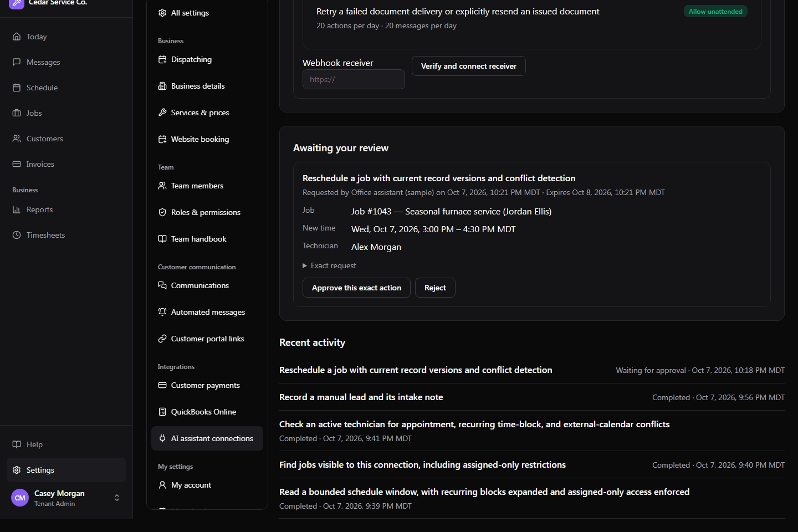Open Customer payments integration
The width and height of the screenshot is (798, 532).
point(207,385)
